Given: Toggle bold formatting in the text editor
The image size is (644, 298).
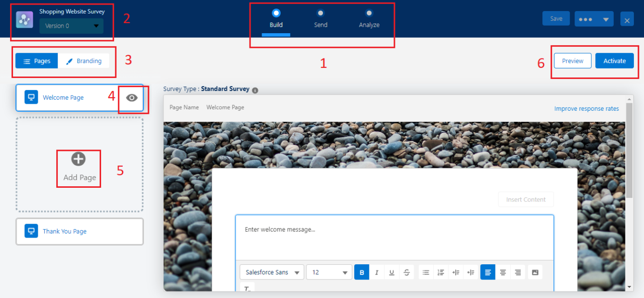Looking at the screenshot, I should tap(362, 272).
